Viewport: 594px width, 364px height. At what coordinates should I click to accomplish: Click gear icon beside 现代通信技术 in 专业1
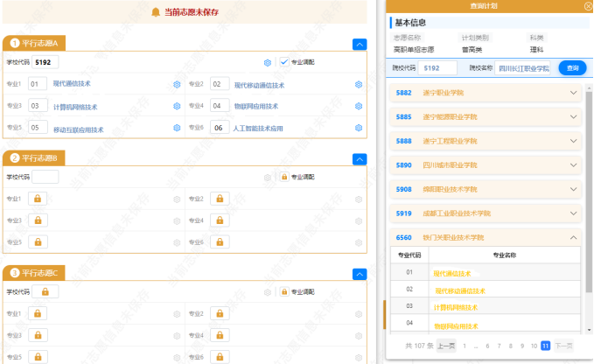coord(177,84)
